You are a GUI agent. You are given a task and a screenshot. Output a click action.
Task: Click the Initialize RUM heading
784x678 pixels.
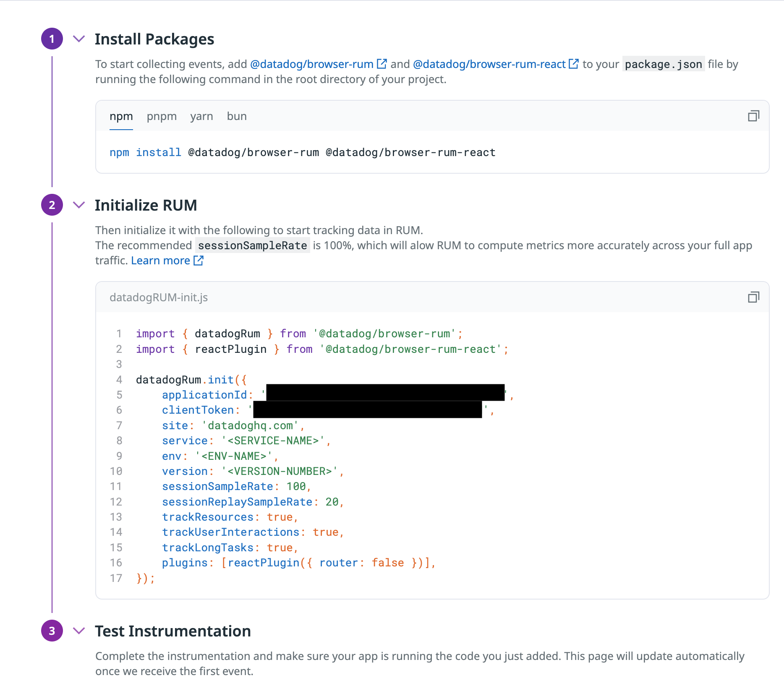[x=146, y=205]
